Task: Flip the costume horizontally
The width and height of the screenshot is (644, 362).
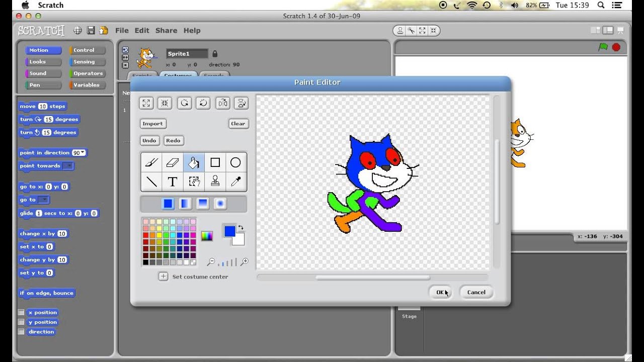Action: (x=223, y=103)
